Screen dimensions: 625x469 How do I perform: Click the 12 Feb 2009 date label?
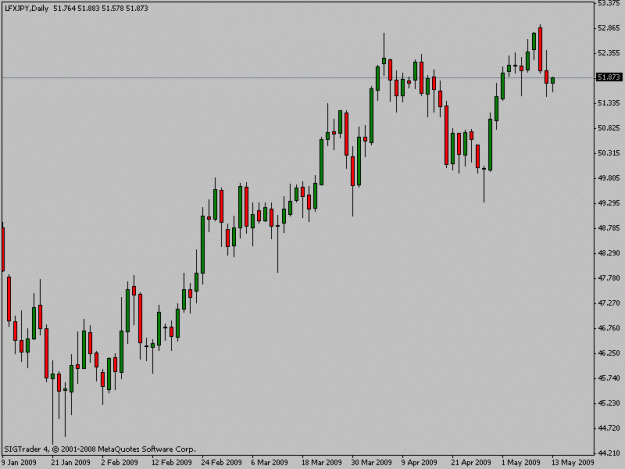[x=171, y=463]
